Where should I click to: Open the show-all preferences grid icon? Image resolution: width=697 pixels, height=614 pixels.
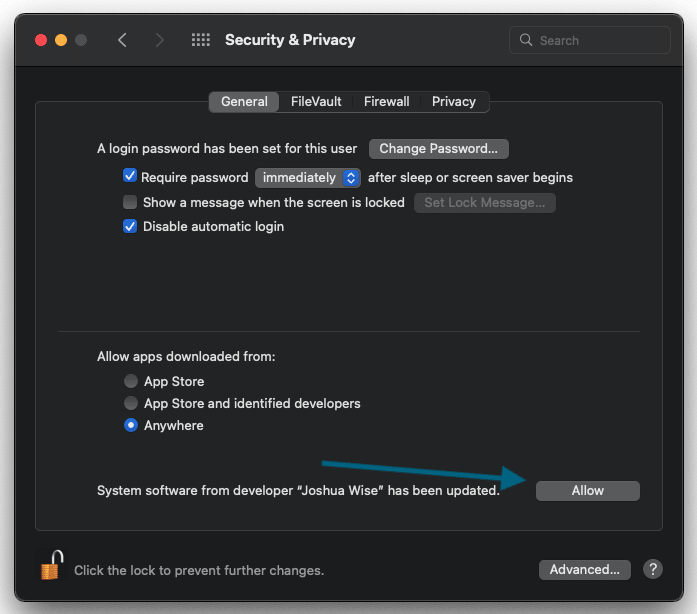pyautogui.click(x=200, y=40)
